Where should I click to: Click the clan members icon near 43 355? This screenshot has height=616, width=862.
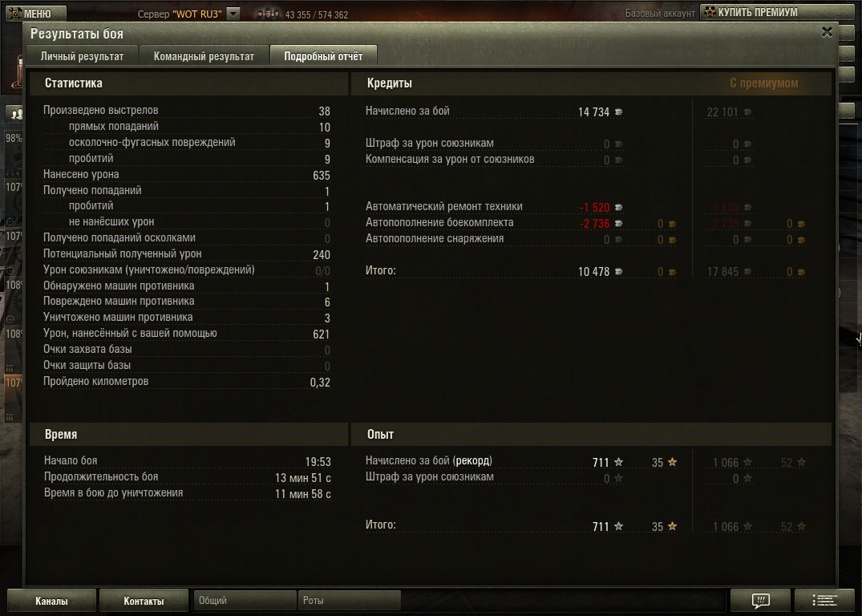(269, 14)
